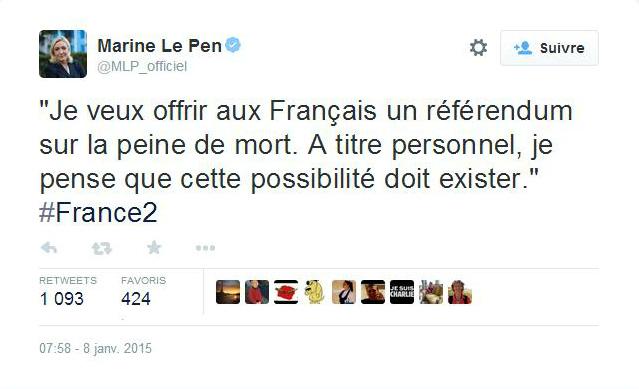
Task: Click the display name in the tweet header
Action: pos(159,46)
